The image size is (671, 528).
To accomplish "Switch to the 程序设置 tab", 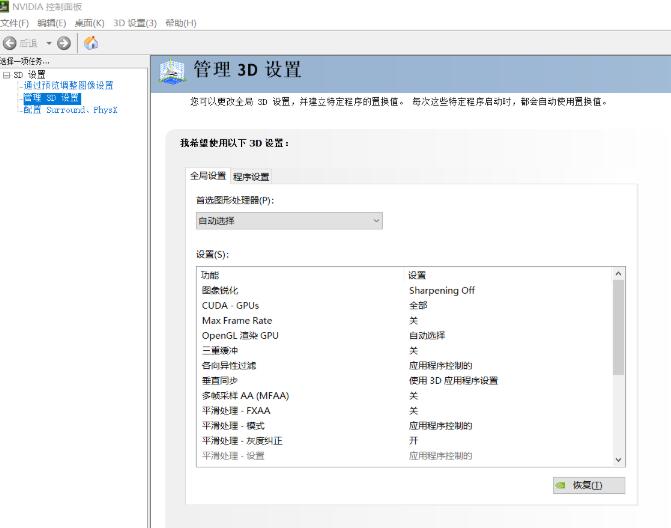I will tap(251, 177).
